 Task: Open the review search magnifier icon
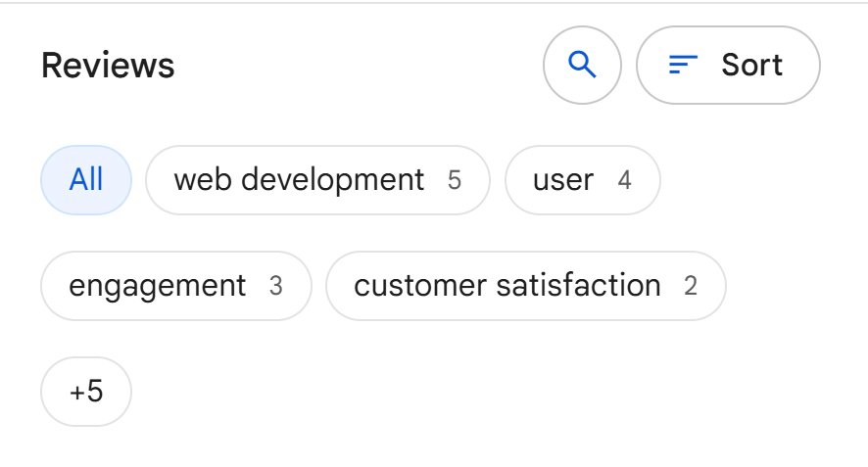click(582, 65)
